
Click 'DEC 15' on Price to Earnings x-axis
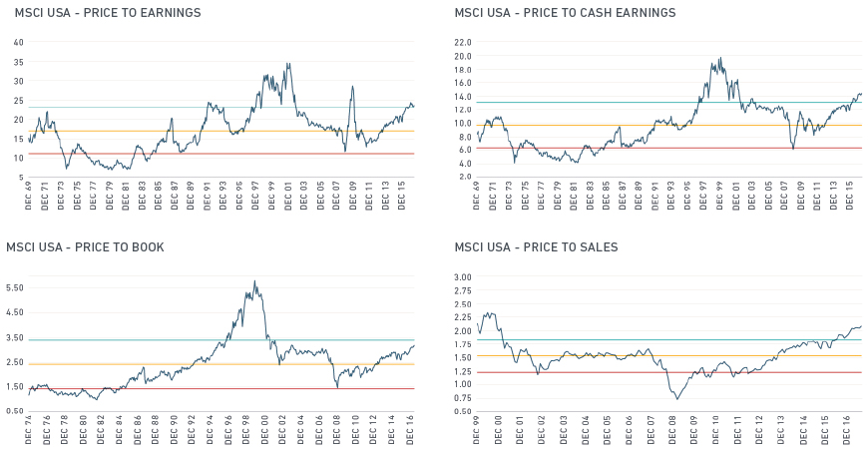(401, 195)
